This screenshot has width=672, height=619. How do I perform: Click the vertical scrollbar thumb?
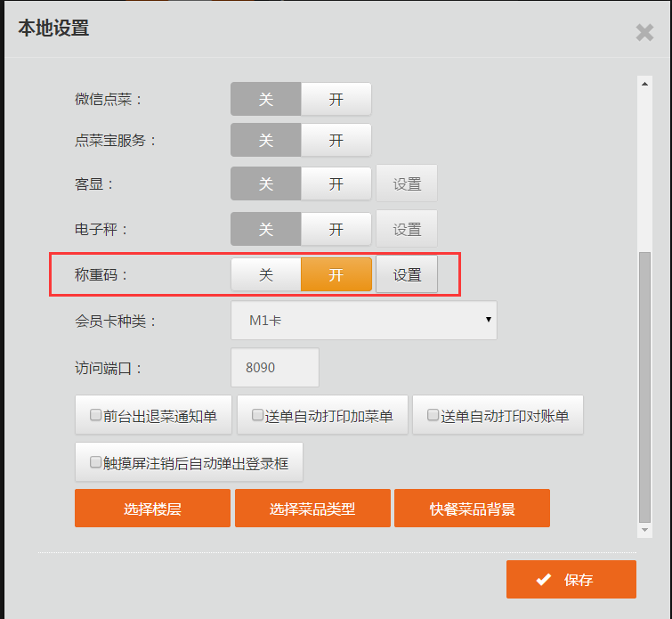[x=644, y=387]
